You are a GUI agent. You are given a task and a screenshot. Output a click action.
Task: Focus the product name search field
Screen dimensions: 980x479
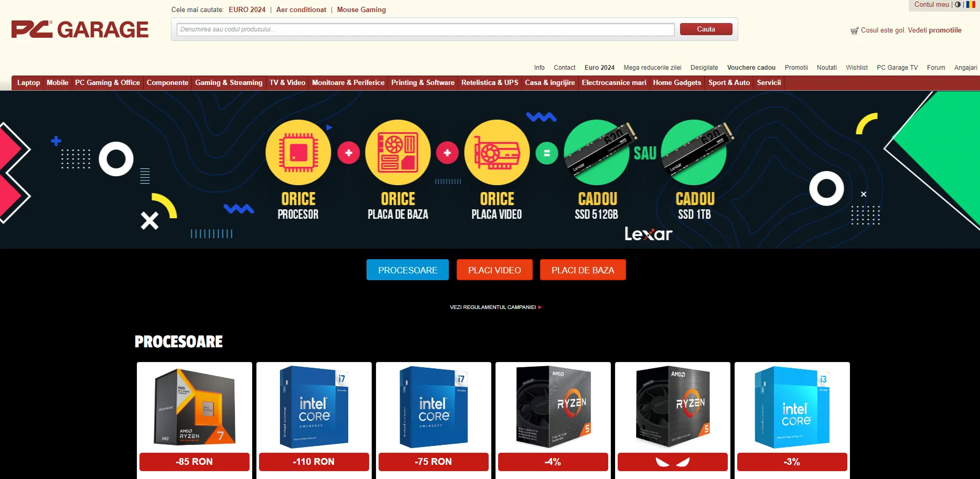(x=425, y=29)
